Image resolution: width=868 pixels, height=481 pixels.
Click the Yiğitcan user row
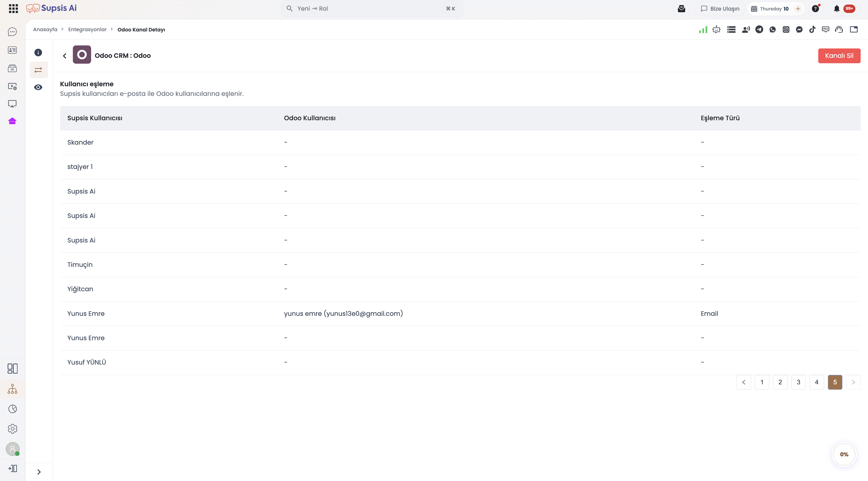pyautogui.click(x=460, y=289)
